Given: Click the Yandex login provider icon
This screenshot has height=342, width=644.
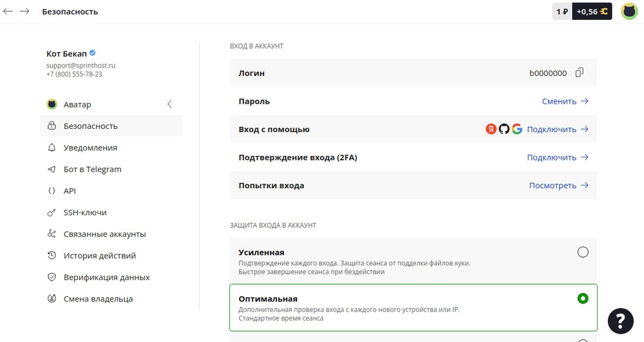Looking at the screenshot, I should pos(491,129).
